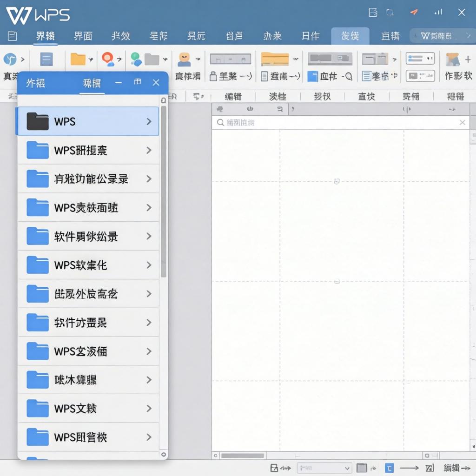
Task: Click the 作影软 button in ribbon
Action: pyautogui.click(x=458, y=76)
